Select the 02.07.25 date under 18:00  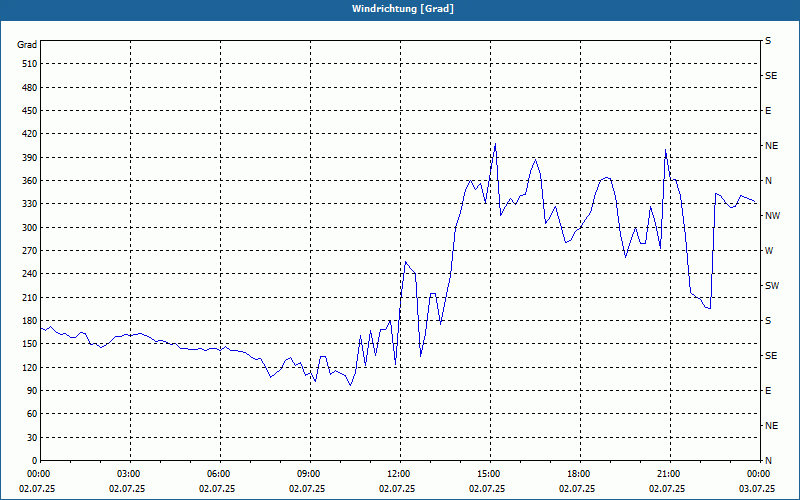pos(577,488)
